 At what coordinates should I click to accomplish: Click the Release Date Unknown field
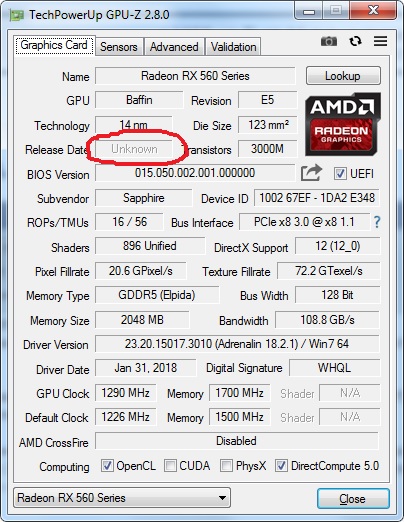click(134, 149)
